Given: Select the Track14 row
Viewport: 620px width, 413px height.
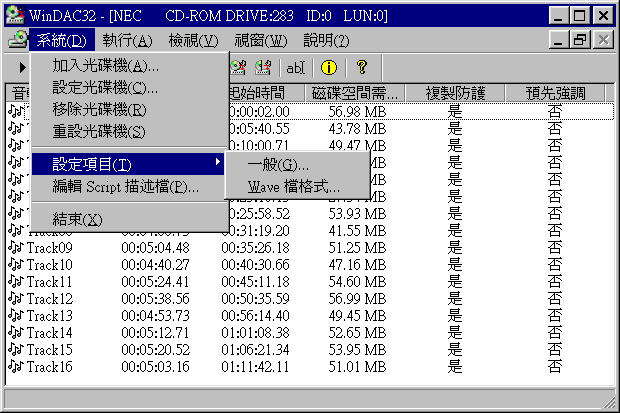Looking at the screenshot, I should pos(310,333).
